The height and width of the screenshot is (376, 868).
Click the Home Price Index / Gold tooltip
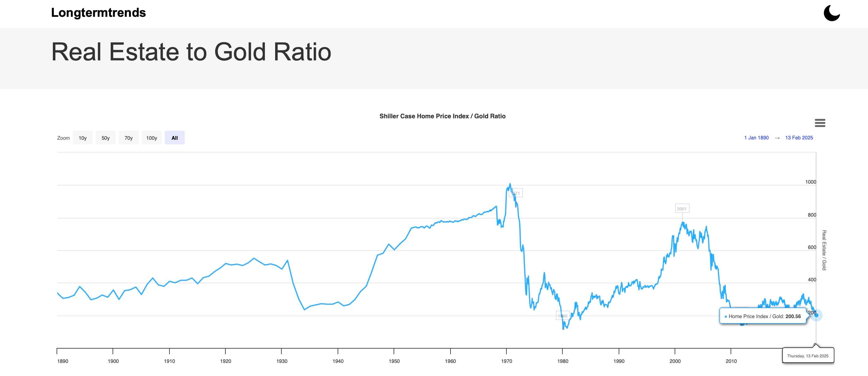[763, 316]
